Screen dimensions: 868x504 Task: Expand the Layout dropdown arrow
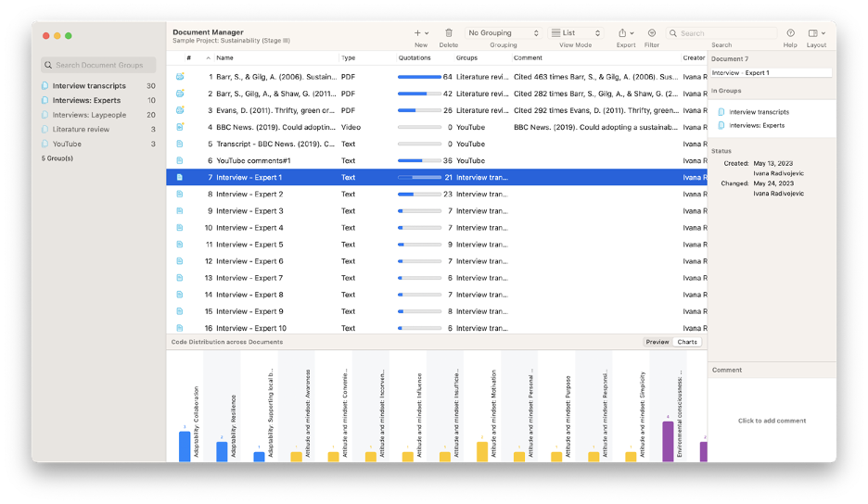click(823, 33)
